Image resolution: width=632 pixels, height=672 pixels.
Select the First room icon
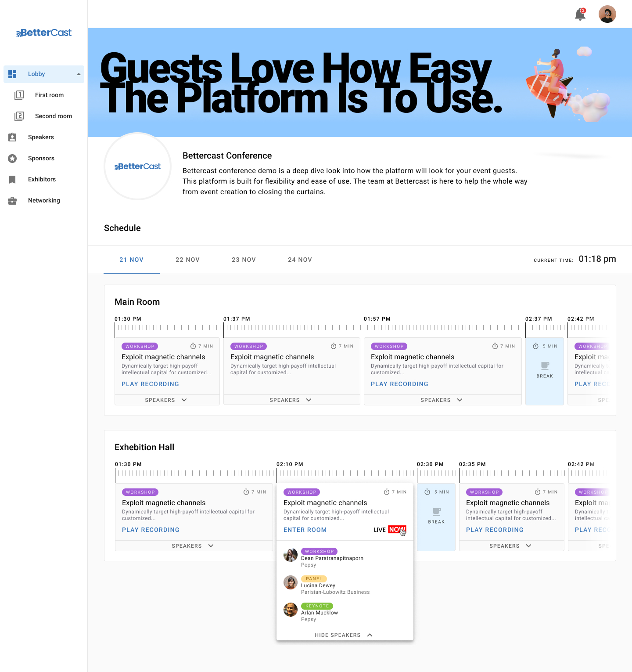point(20,95)
